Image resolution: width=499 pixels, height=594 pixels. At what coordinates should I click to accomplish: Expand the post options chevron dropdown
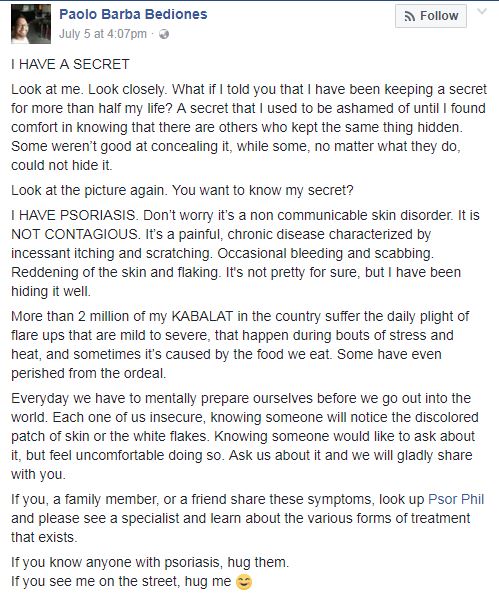(x=482, y=11)
